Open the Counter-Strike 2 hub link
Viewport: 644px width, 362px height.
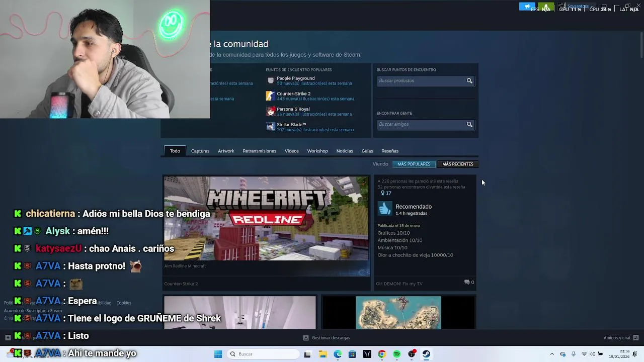point(294,94)
